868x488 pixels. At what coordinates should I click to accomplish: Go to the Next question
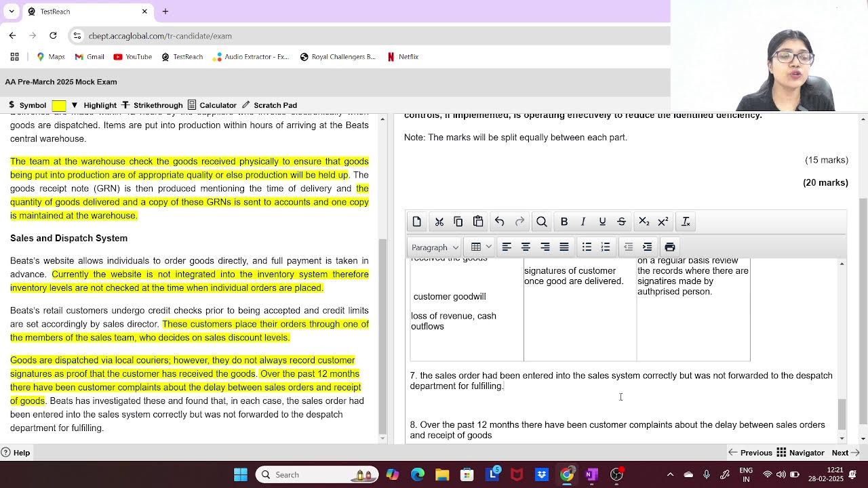[846, 453]
